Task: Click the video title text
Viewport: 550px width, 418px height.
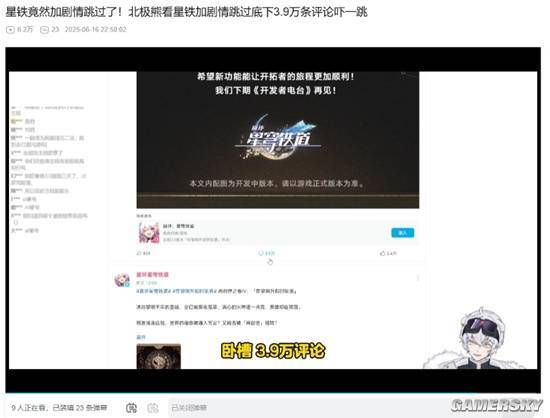Action: tap(187, 12)
